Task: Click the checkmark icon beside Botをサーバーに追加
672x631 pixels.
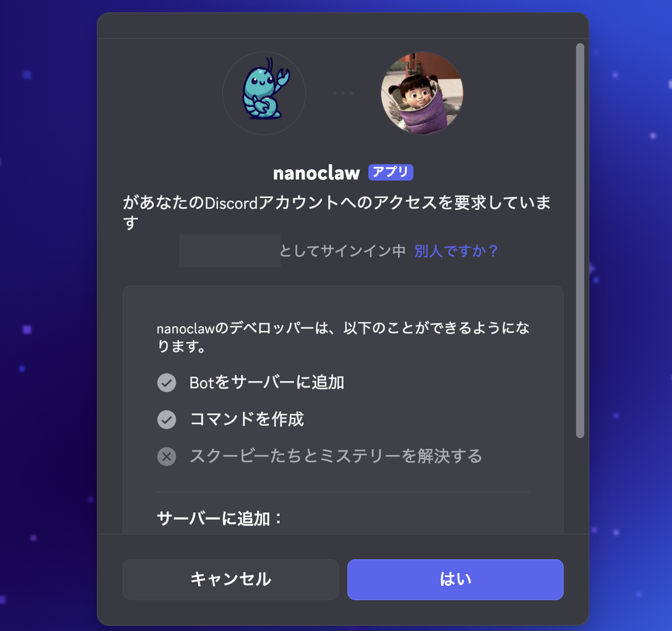Action: [167, 383]
